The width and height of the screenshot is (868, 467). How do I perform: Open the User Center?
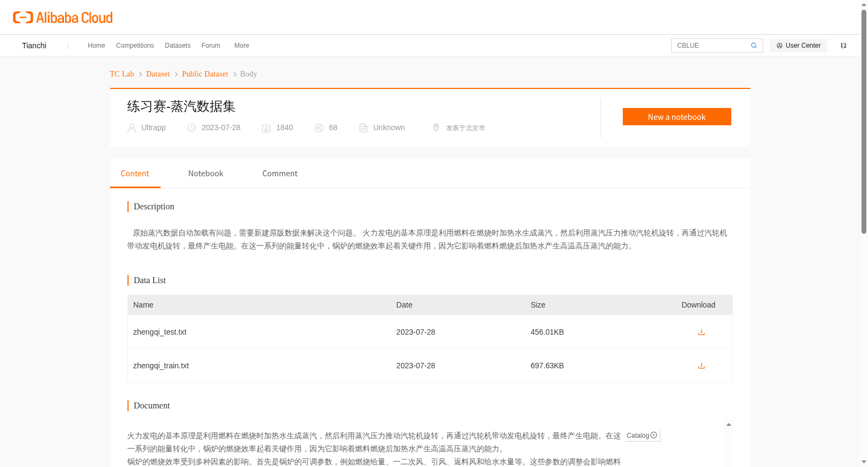coord(799,46)
